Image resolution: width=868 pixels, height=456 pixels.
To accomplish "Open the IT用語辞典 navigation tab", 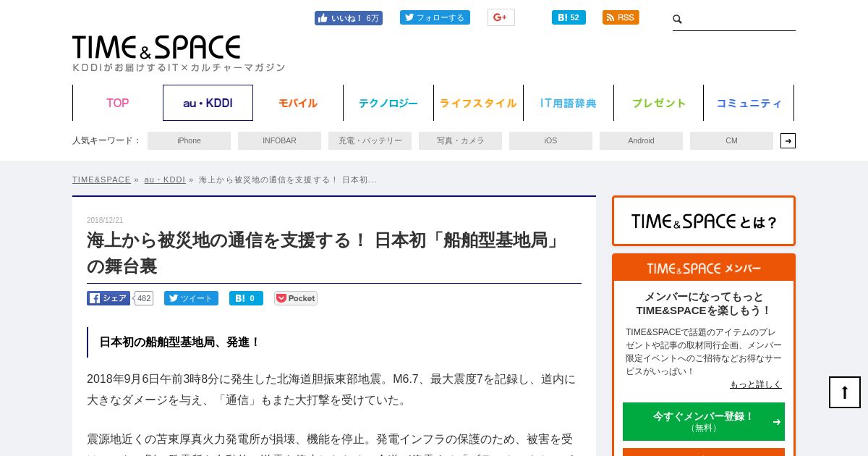I will point(569,103).
